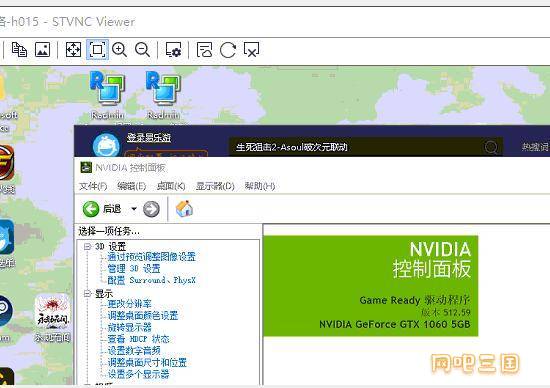
Task: Open the back history dropdown arrow
Action: click(x=134, y=209)
